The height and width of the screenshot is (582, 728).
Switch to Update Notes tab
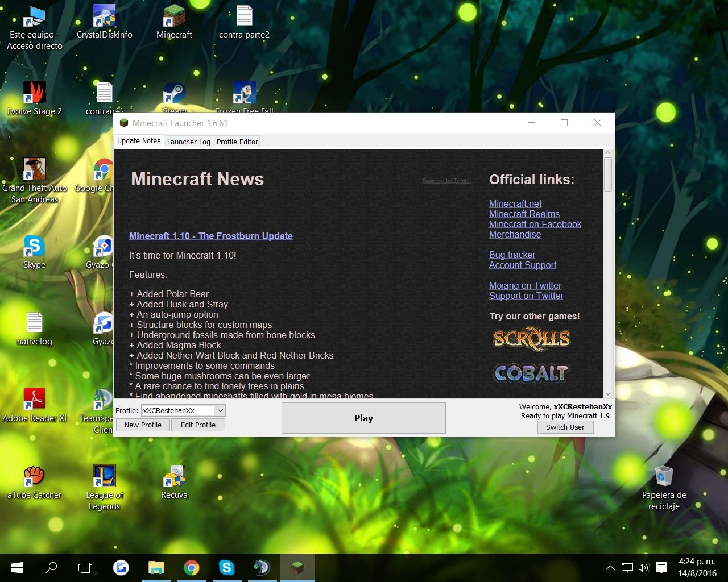pos(139,141)
